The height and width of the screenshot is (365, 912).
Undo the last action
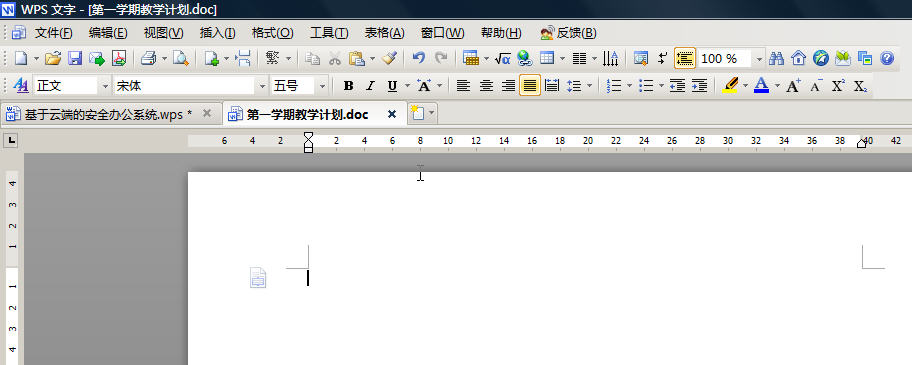point(419,58)
